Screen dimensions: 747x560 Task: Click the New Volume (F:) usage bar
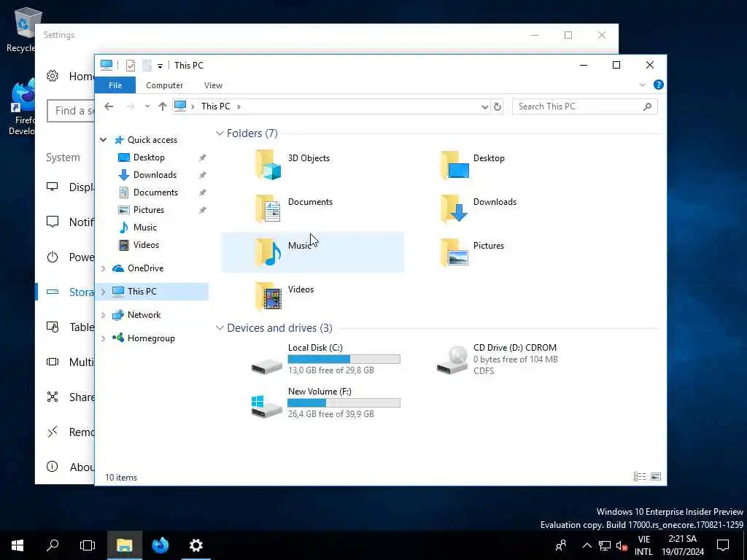pos(344,402)
